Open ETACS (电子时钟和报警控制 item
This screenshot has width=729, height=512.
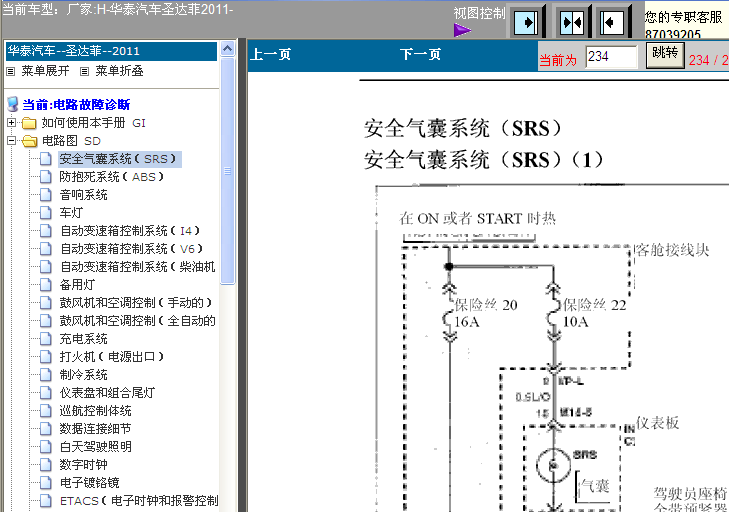tap(139, 501)
